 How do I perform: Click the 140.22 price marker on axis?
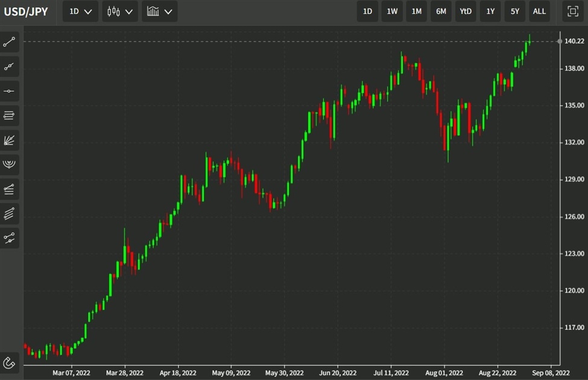point(573,41)
